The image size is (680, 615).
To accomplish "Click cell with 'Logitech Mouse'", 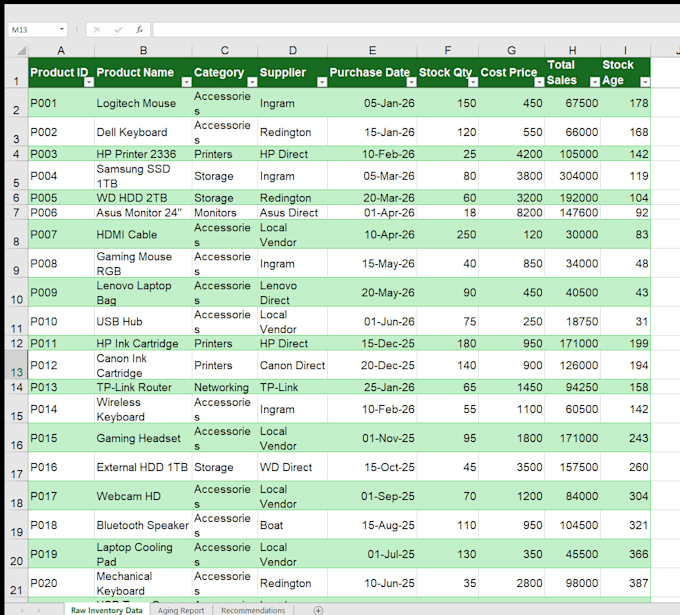I will 143,103.
